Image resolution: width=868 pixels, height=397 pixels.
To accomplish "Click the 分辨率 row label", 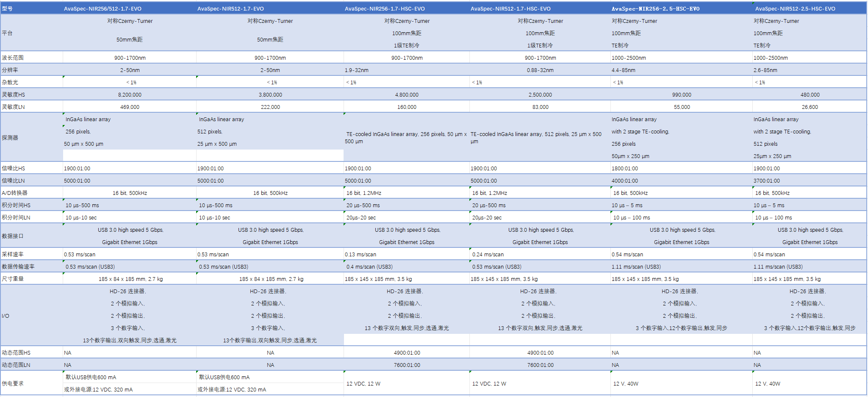I will pyautogui.click(x=32, y=70).
